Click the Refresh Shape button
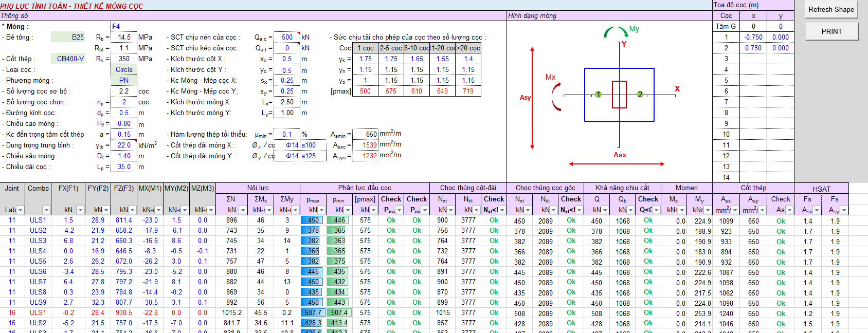The width and height of the screenshot is (868, 333). point(831,9)
